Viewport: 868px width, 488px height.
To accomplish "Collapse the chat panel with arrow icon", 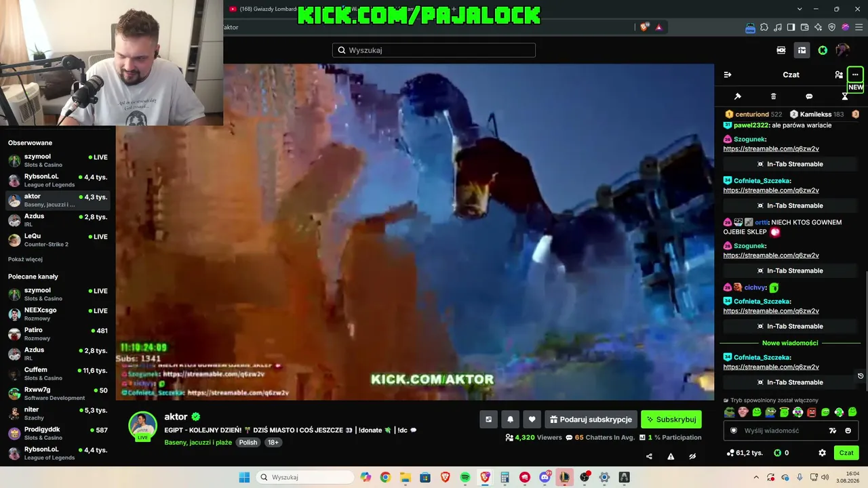I will coord(728,75).
